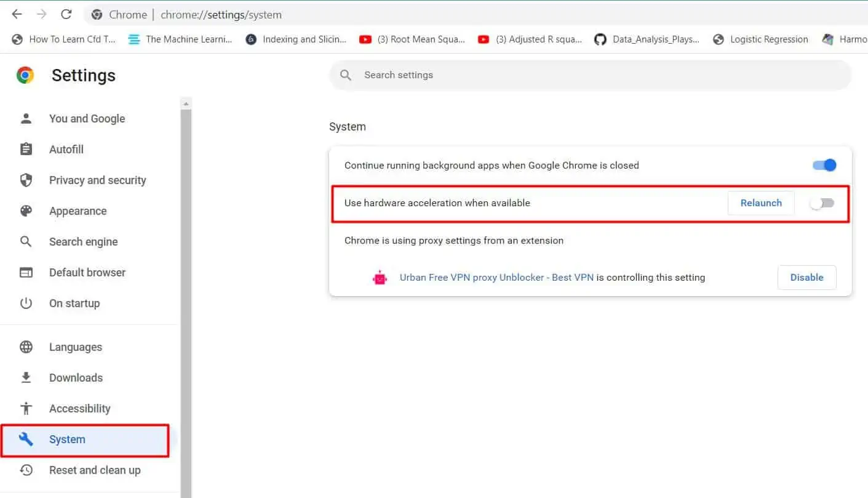Click the Urban Free VPN extension icon

380,278
